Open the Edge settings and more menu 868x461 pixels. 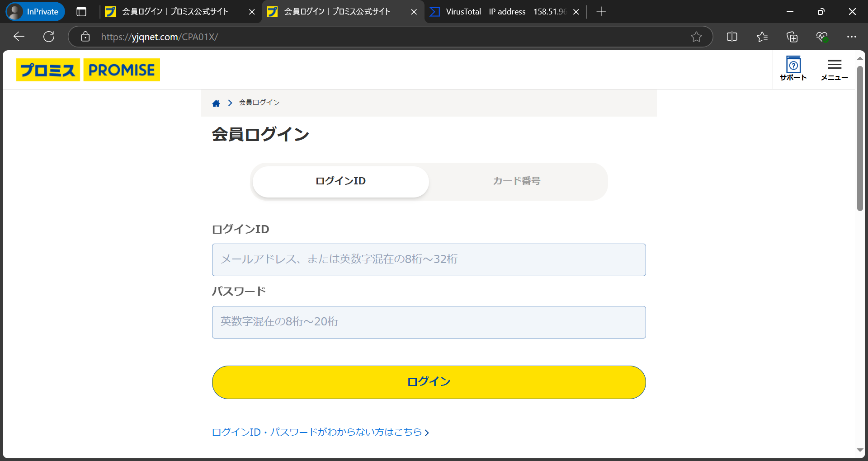coord(852,37)
